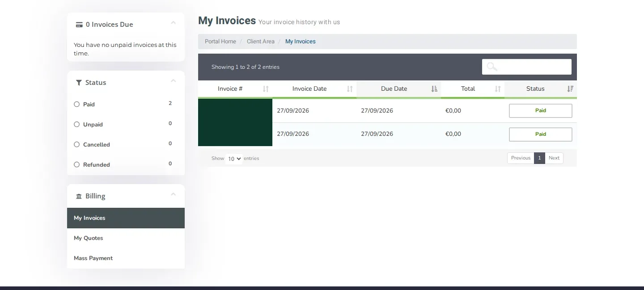Click the Previous pagination button
This screenshot has width=644, height=290.
point(521,158)
